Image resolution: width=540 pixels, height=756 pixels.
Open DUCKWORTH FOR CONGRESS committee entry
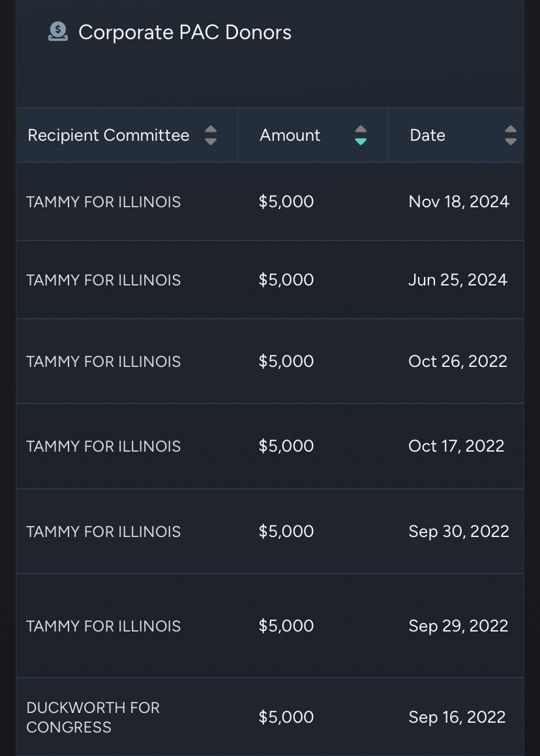93,717
